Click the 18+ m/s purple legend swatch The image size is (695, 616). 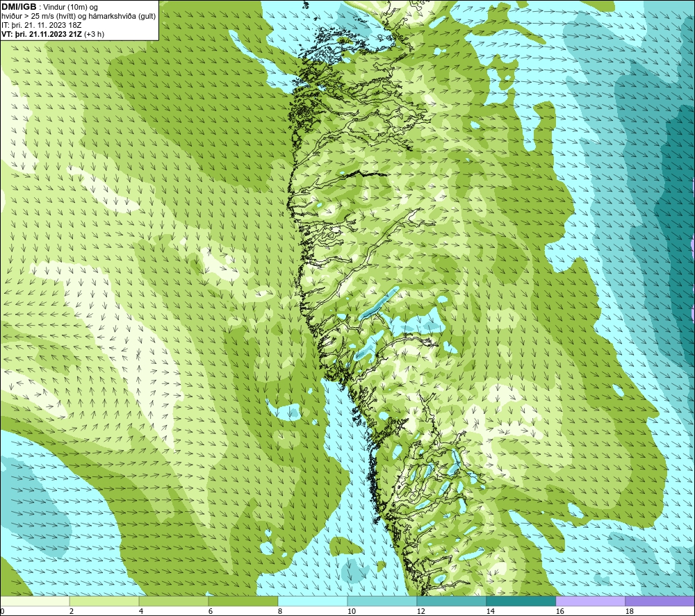(x=660, y=601)
